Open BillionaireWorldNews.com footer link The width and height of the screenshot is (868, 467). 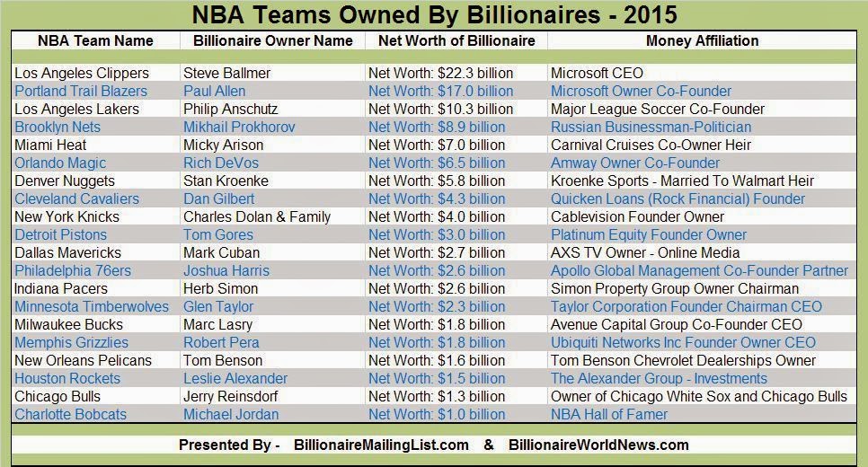[598, 445]
